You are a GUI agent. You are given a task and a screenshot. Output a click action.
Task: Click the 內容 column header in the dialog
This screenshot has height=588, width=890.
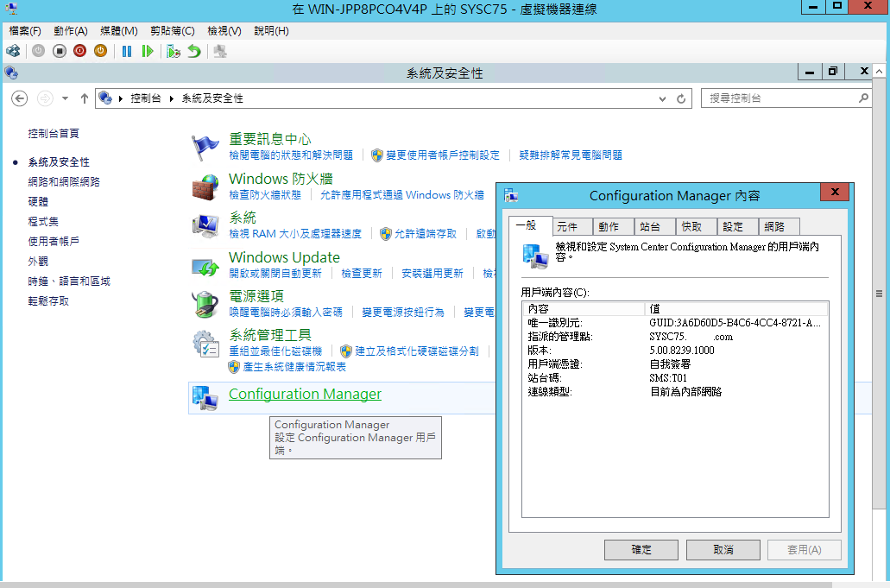tap(584, 309)
